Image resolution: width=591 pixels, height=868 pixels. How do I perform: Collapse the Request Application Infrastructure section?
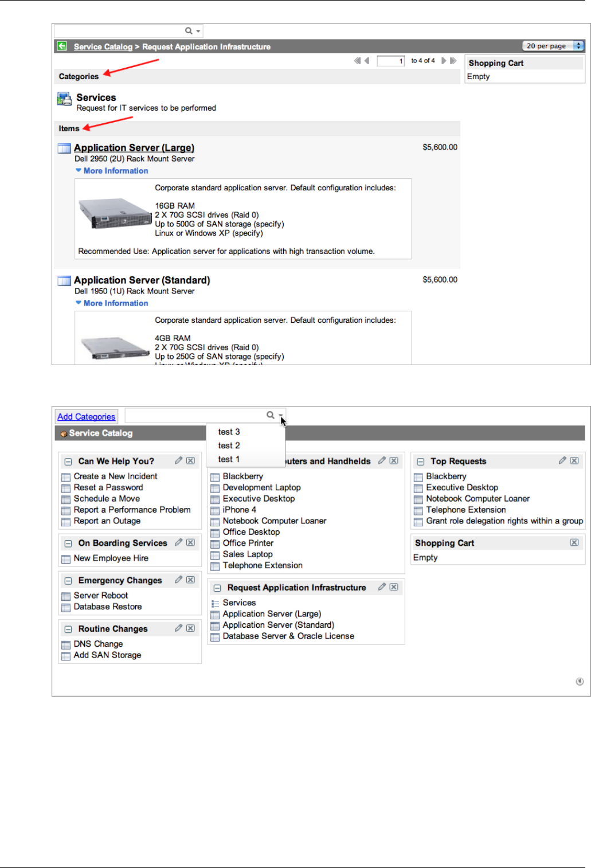(x=217, y=588)
